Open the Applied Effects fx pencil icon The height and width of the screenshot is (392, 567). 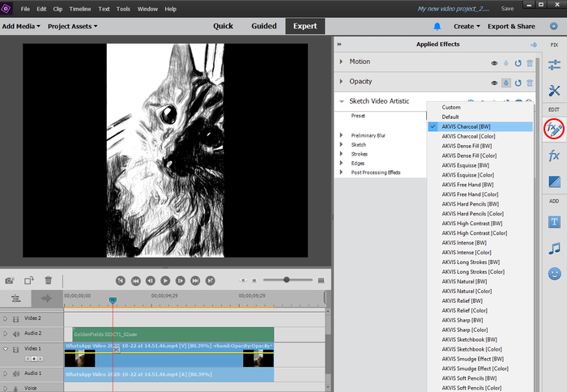(x=554, y=129)
